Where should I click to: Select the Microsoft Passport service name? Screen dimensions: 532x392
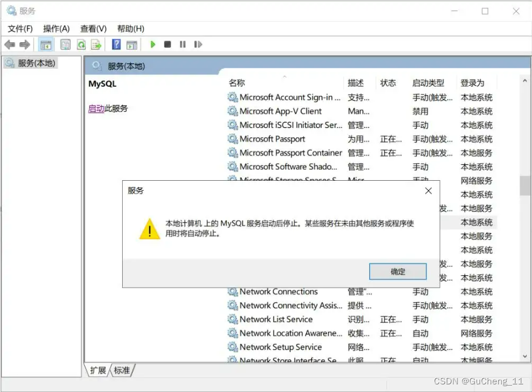point(272,139)
